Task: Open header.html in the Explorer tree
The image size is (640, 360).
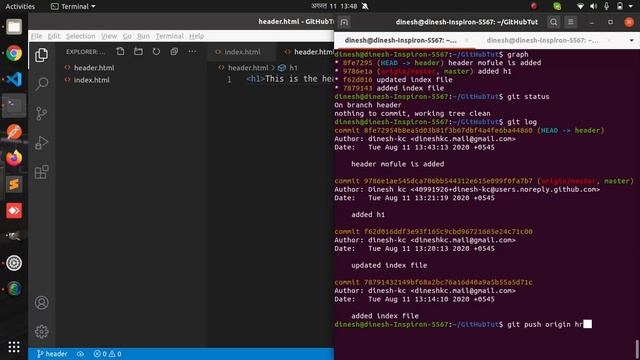Action: pyautogui.click(x=94, y=68)
